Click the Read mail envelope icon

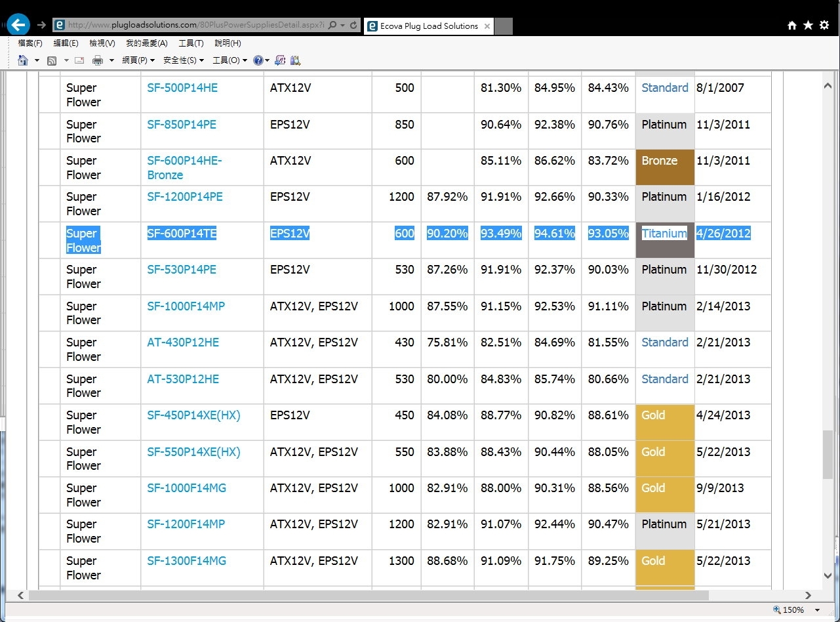point(79,60)
